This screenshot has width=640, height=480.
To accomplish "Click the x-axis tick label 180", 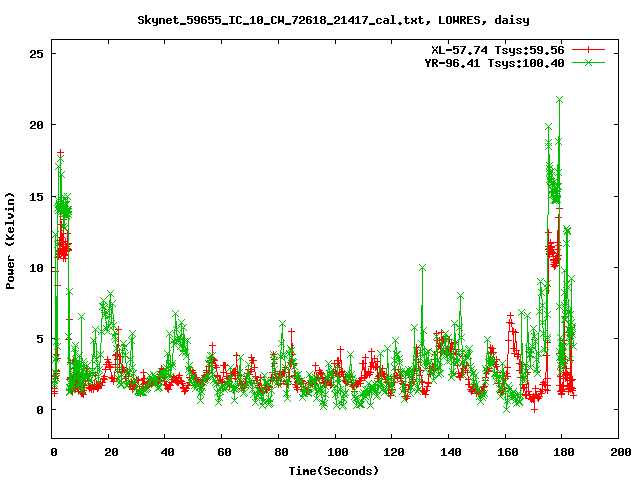I will [564, 452].
